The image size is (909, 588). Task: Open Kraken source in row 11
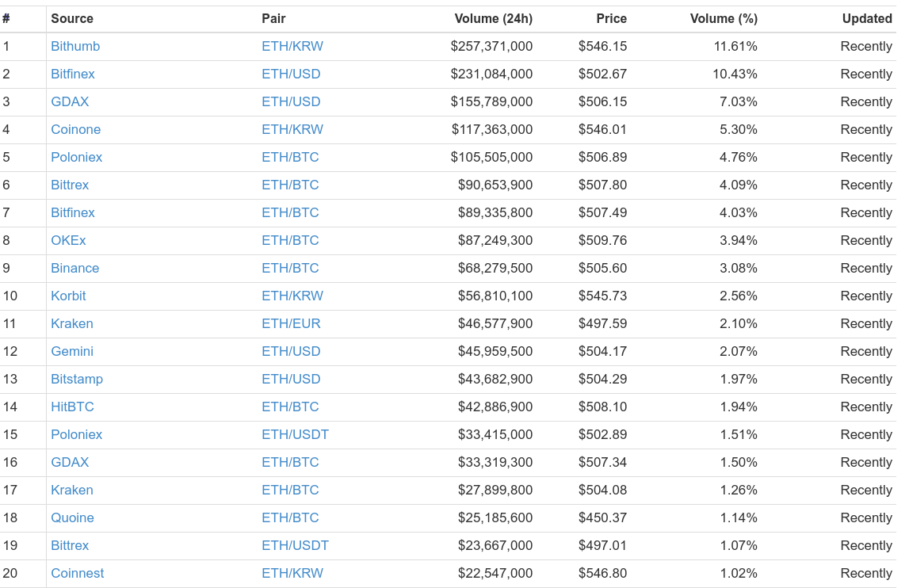click(72, 323)
